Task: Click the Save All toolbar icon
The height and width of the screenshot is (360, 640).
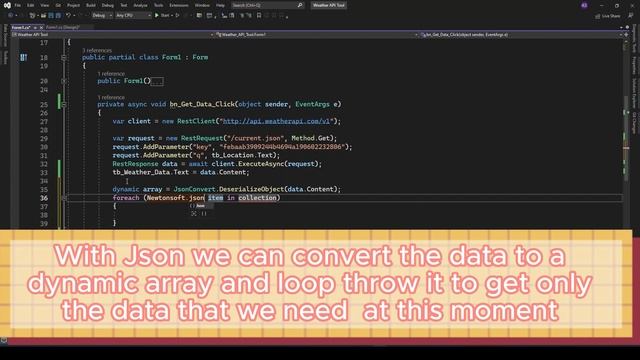Action: 58,16
